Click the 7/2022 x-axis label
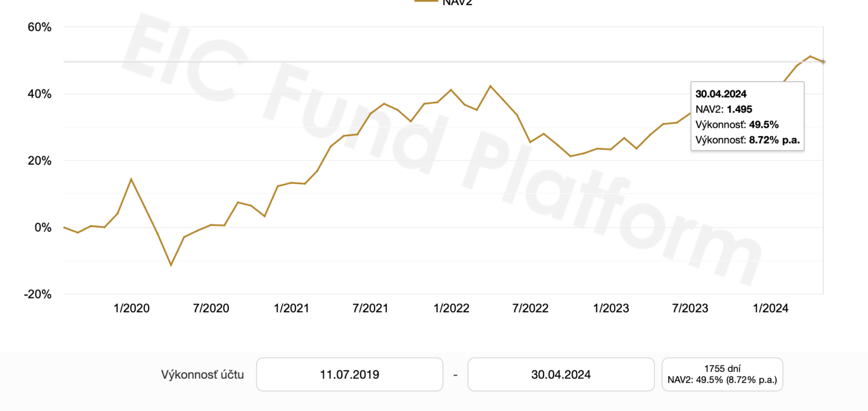The height and width of the screenshot is (411, 868). [530, 309]
